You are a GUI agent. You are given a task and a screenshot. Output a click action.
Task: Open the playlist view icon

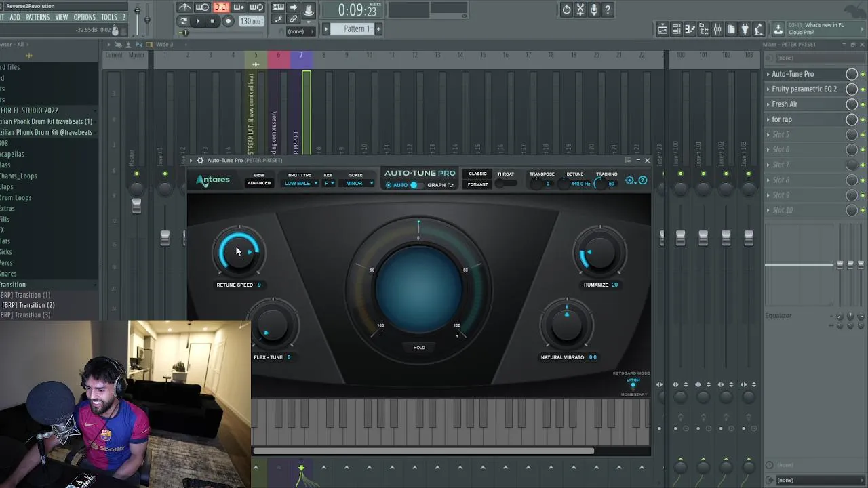point(663,28)
